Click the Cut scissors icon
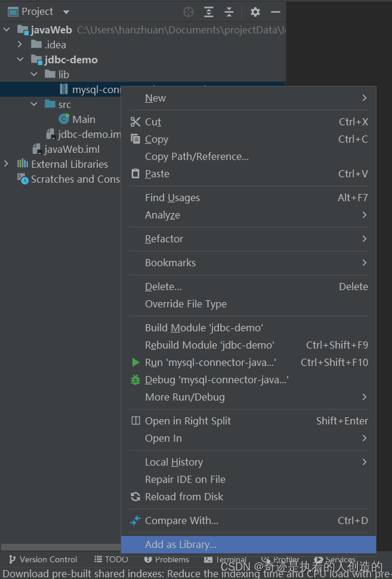The height and width of the screenshot is (579, 392). tap(135, 122)
